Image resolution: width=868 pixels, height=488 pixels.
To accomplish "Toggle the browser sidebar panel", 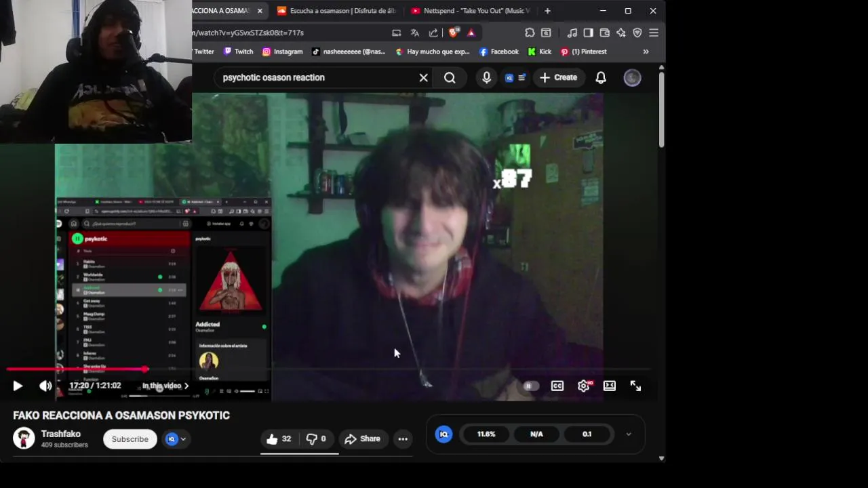I will click(589, 33).
